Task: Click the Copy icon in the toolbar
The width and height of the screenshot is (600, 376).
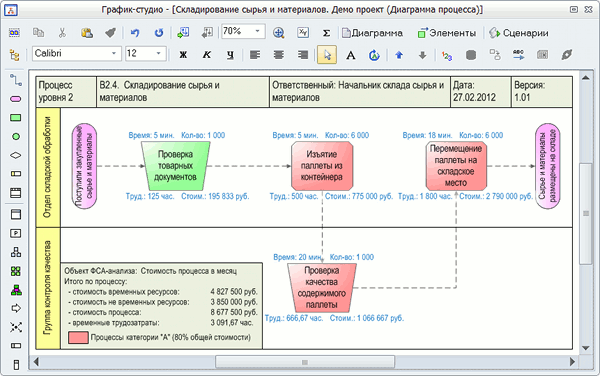Action: pyautogui.click(x=38, y=33)
